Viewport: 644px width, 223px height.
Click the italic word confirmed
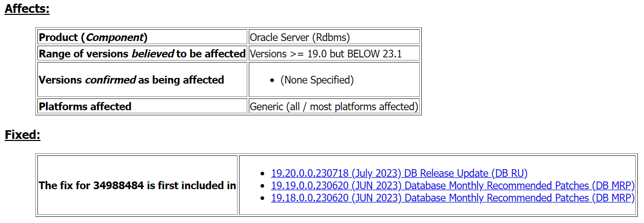point(110,80)
